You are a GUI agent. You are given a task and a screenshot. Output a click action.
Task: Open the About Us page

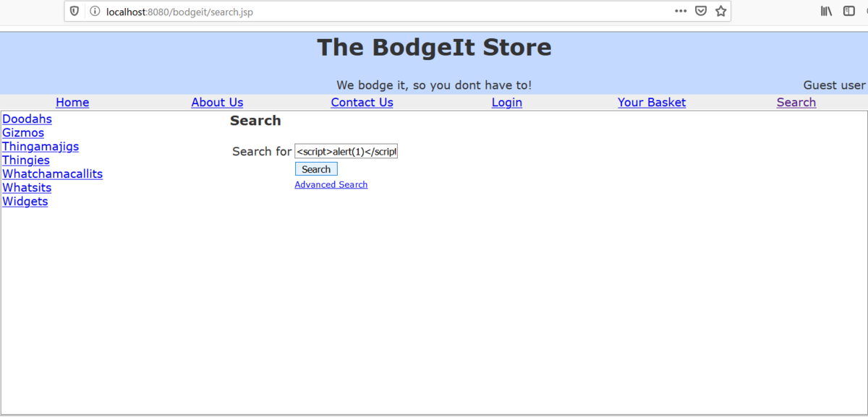tap(217, 103)
